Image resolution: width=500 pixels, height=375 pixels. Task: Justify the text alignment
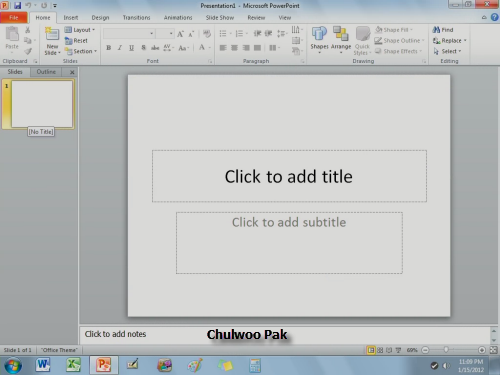click(257, 48)
